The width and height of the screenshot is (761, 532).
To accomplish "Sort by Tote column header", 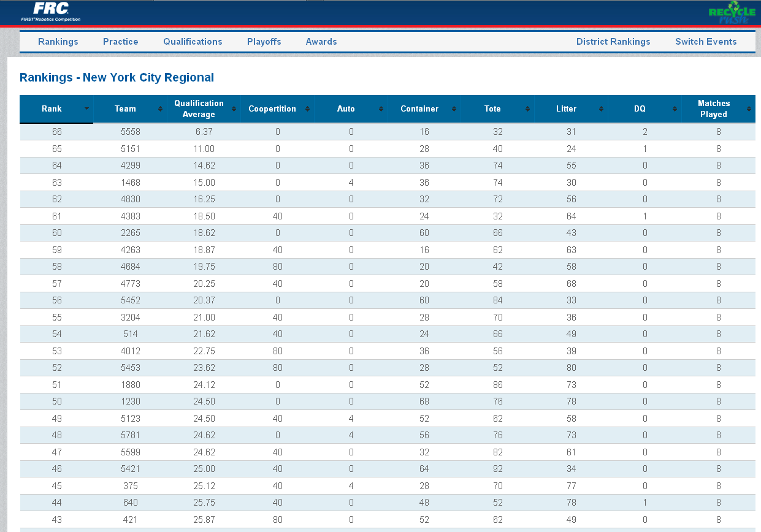I will point(498,109).
